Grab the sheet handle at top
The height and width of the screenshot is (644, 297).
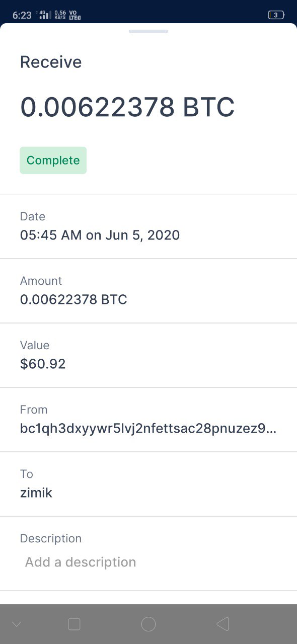tap(148, 31)
